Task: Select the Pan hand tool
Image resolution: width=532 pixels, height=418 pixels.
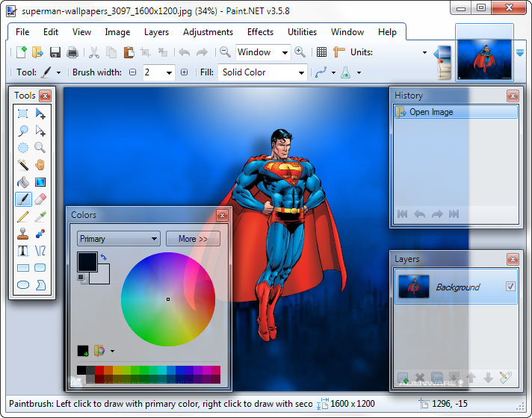Action: 40,165
